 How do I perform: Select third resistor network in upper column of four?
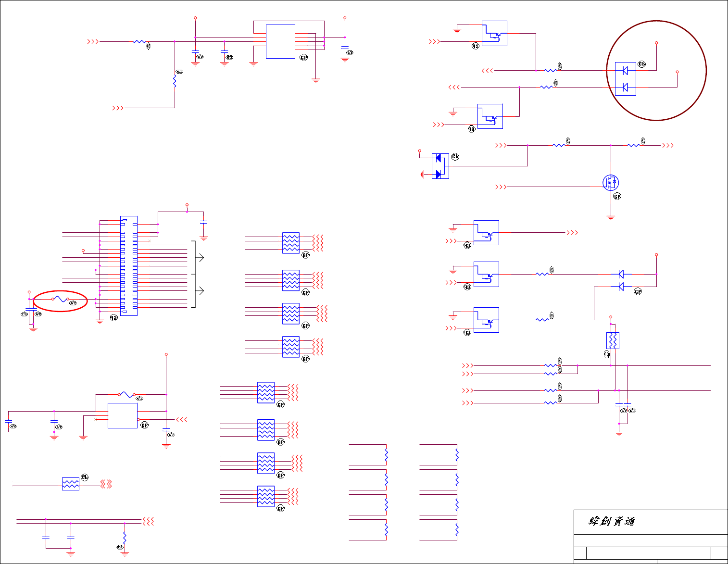[291, 313]
